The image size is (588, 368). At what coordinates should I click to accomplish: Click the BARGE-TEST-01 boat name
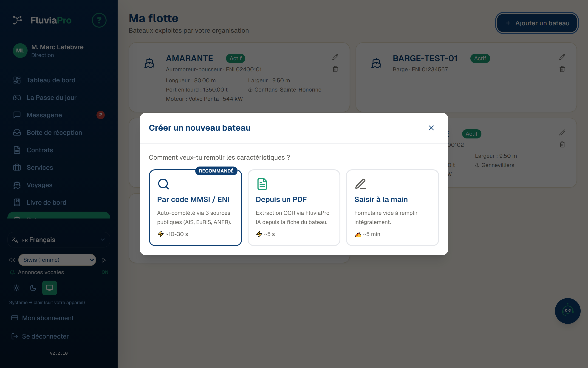pyautogui.click(x=425, y=58)
